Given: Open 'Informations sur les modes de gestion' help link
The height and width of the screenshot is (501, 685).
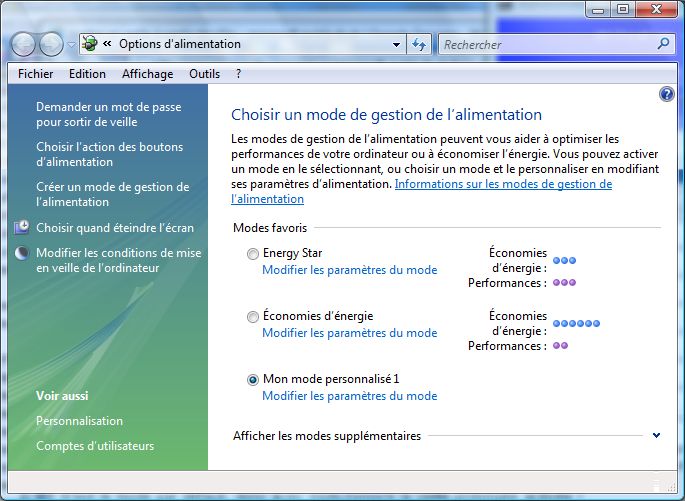Looking at the screenshot, I should coord(503,184).
